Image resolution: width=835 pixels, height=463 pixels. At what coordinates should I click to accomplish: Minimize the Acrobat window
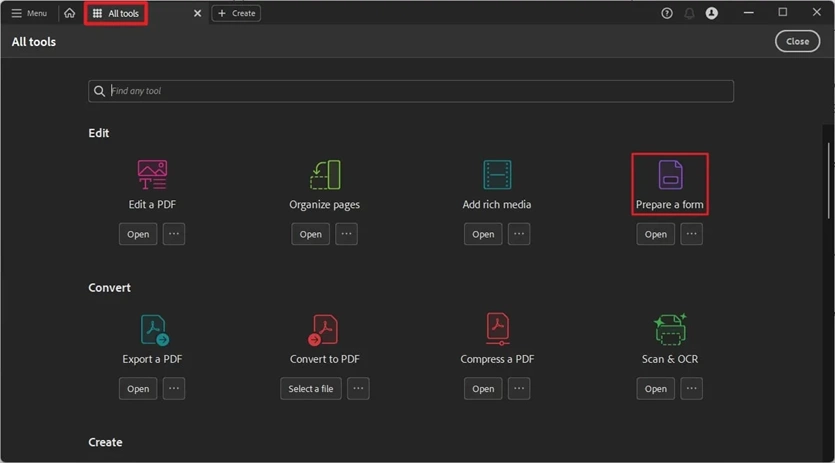(749, 12)
